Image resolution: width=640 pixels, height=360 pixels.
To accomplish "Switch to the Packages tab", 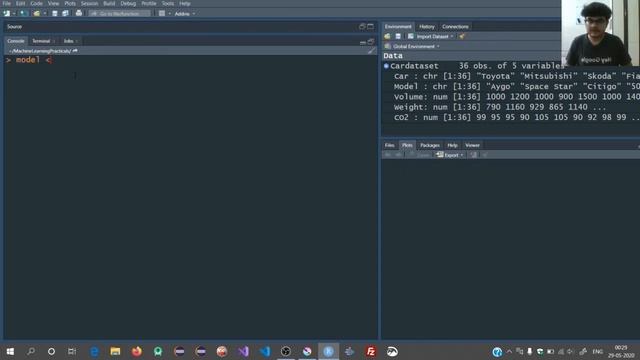I will pos(430,145).
